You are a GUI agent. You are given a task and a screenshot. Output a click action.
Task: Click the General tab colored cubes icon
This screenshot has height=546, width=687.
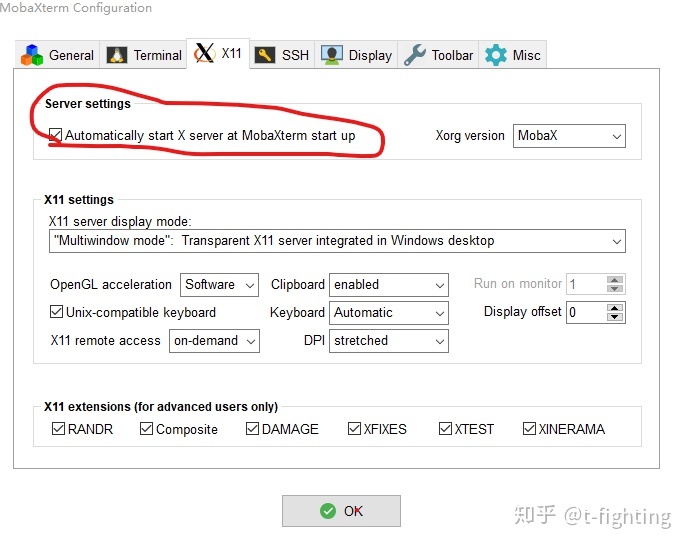32,55
